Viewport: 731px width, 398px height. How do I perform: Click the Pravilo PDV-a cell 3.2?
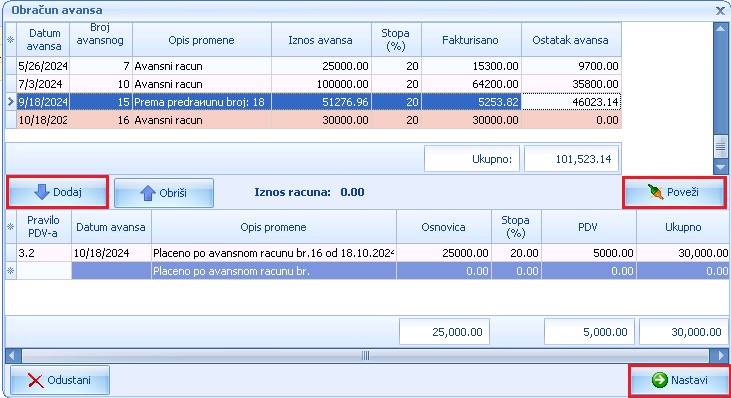[x=44, y=253]
